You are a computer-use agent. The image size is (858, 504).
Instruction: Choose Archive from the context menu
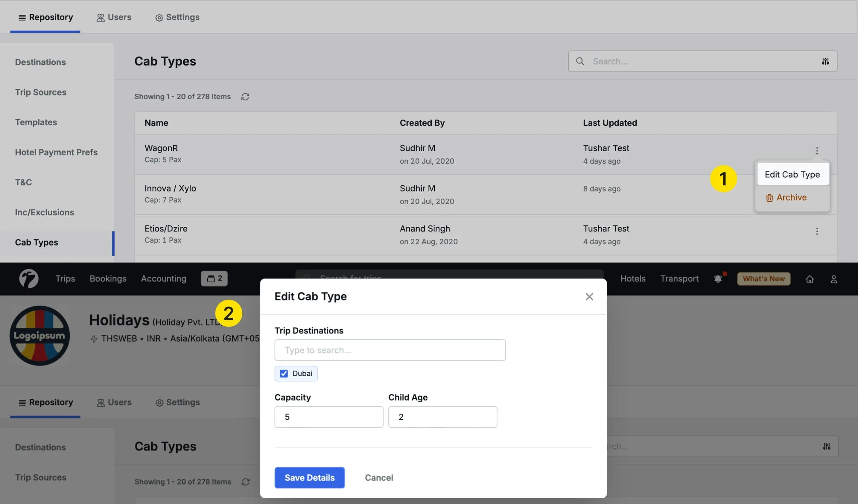pyautogui.click(x=786, y=197)
